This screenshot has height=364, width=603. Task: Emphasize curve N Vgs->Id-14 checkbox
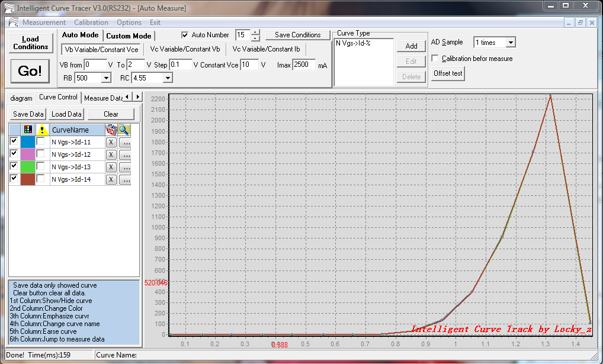40,179
